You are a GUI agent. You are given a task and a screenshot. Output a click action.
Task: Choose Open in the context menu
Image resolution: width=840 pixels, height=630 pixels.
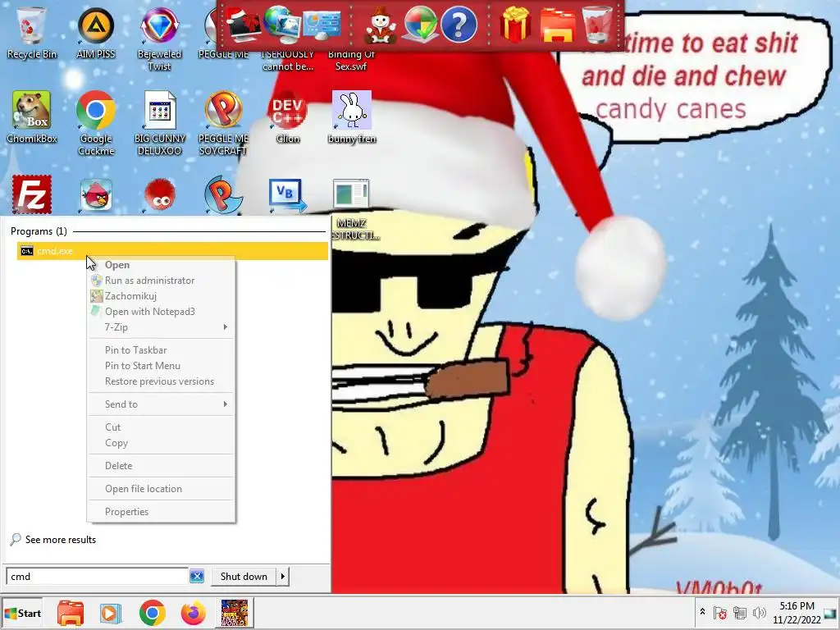point(162,265)
